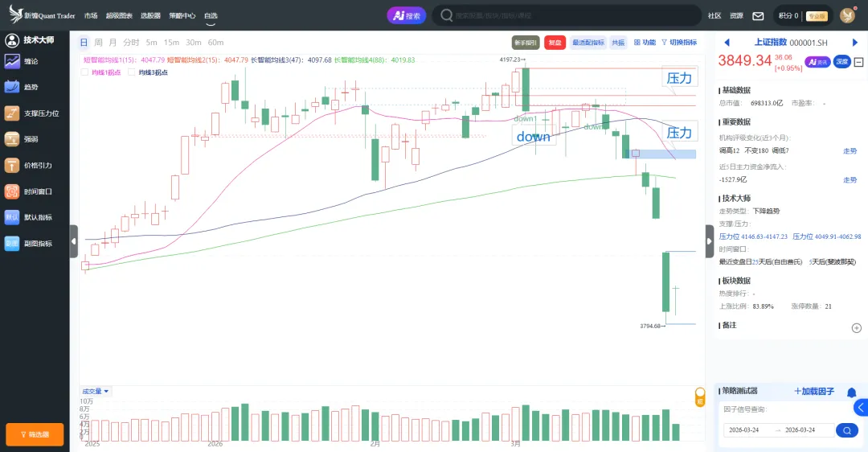
Task: Click 最适配指标 button
Action: pos(588,43)
